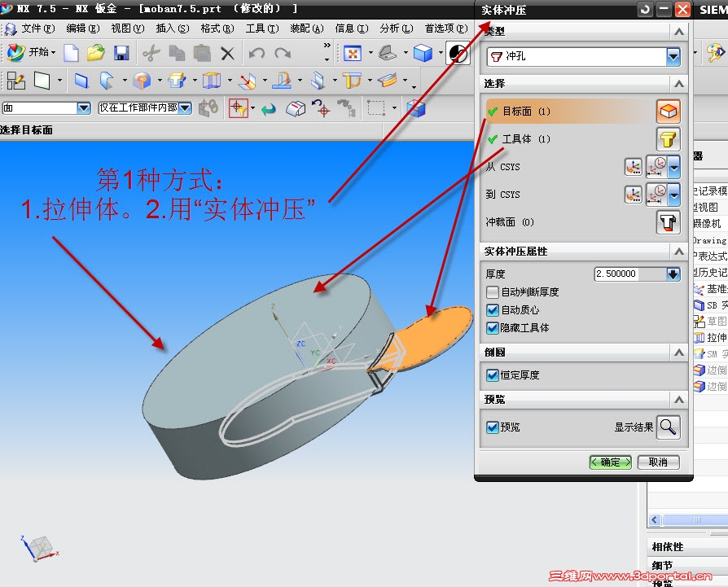Click the 取消 cancel button
The image size is (728, 587).
[658, 462]
